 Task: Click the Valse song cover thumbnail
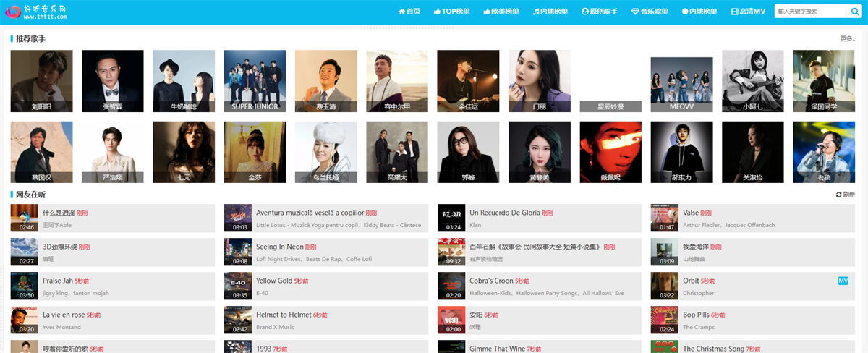coord(664,218)
